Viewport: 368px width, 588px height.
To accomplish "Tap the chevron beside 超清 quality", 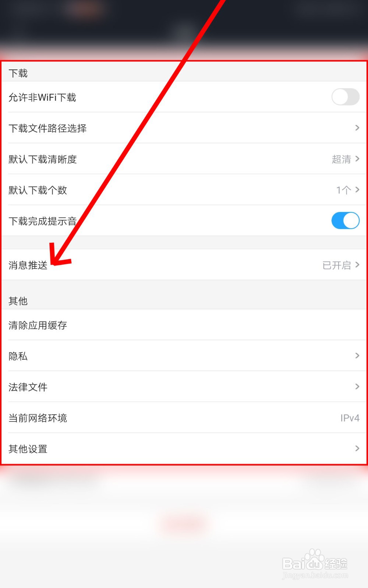I will [x=357, y=159].
